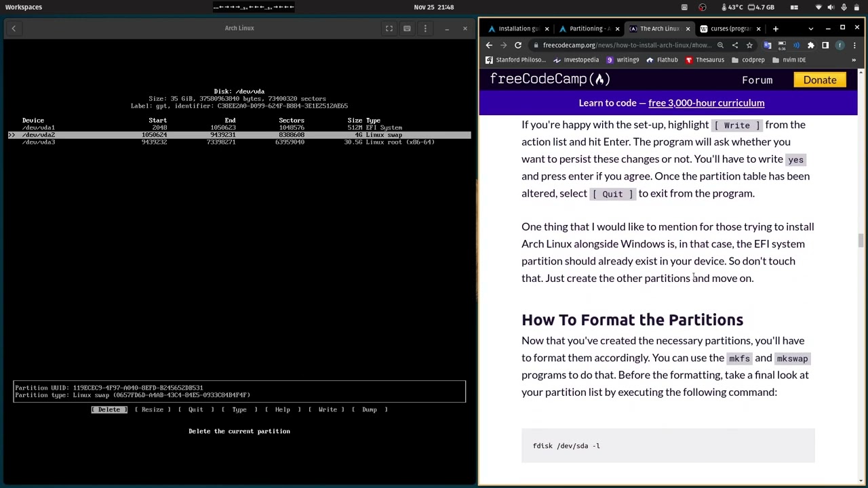Image resolution: width=868 pixels, height=488 pixels.
Task: Show more bookmarks with the chevron
Action: coord(854,60)
